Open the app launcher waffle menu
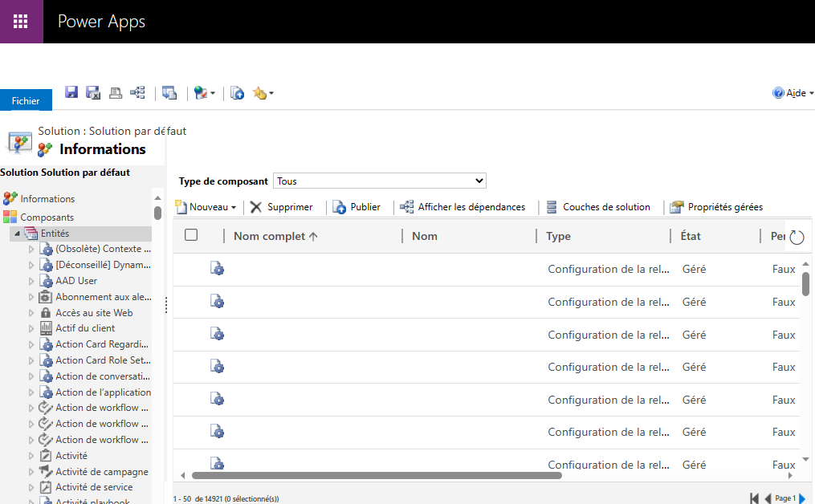Screen dimensions: 815x504 tap(21, 22)
